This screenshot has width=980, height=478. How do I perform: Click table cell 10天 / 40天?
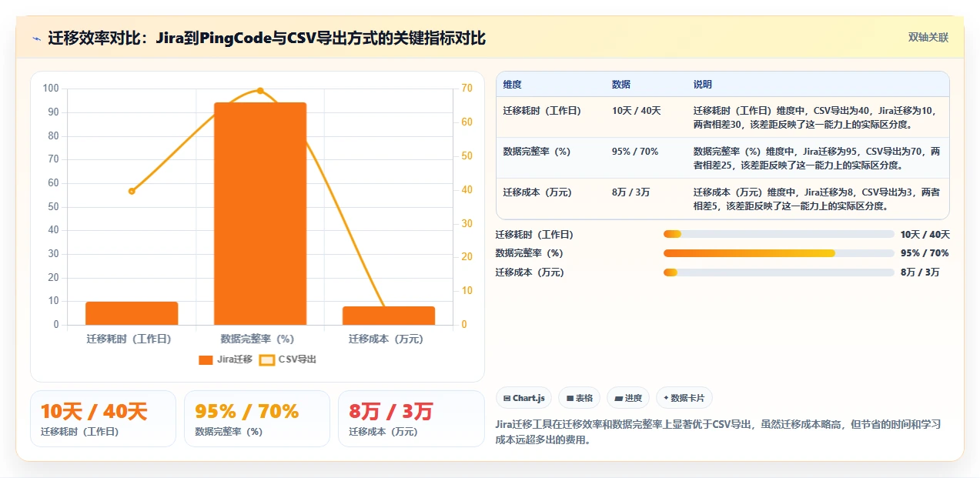click(637, 110)
